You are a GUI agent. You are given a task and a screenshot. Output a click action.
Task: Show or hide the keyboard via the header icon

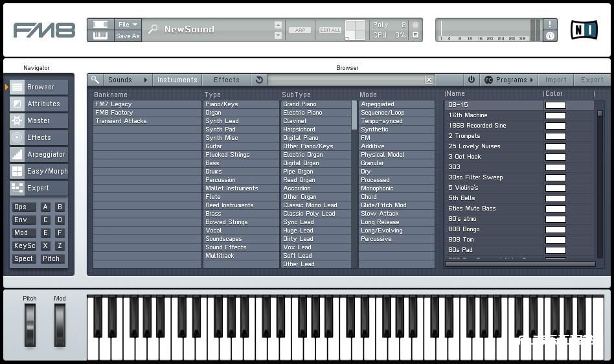[100, 36]
